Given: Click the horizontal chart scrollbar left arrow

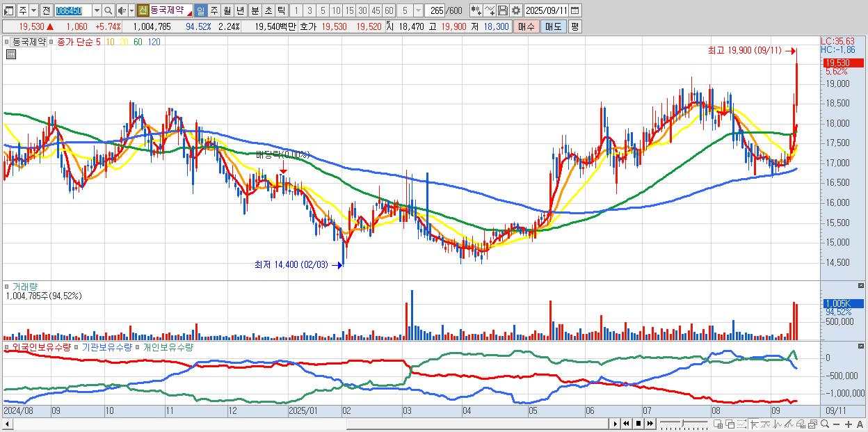Looking at the screenshot, I should pyautogui.click(x=8, y=424).
